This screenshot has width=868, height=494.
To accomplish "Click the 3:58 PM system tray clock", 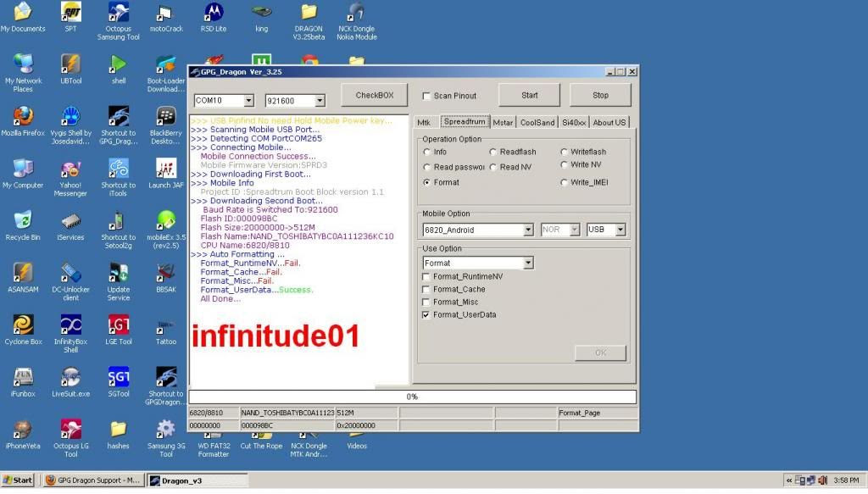I will pyautogui.click(x=846, y=480).
